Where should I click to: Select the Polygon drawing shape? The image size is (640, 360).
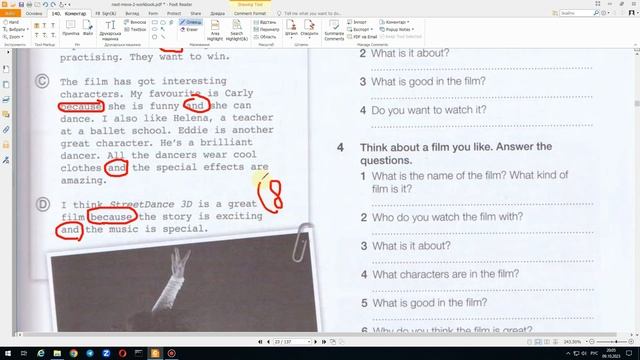[155, 37]
